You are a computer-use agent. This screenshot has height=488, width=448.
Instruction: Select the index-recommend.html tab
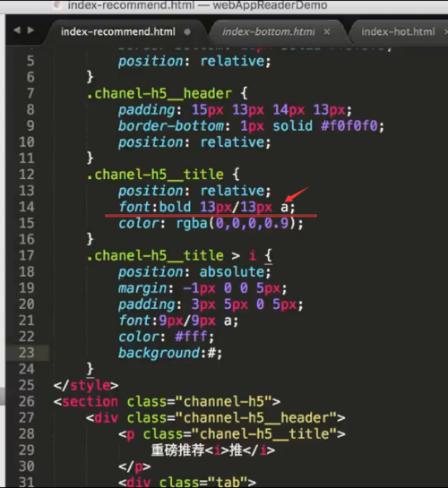(x=118, y=31)
